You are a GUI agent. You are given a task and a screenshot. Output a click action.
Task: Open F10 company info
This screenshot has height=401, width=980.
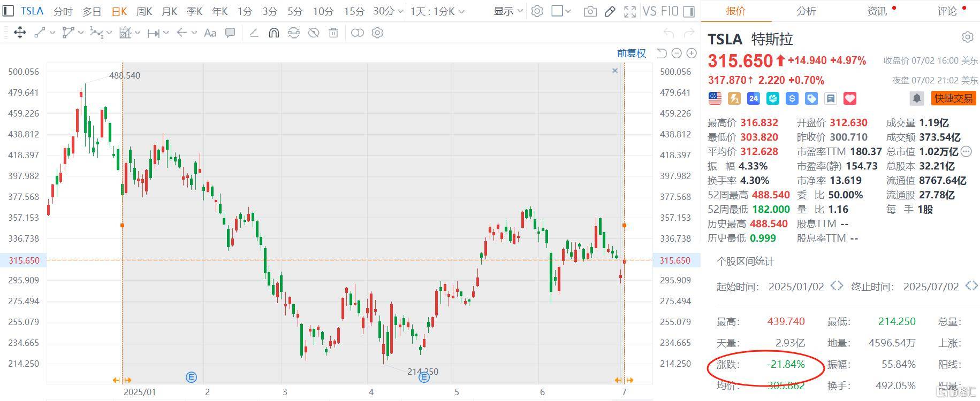[x=670, y=11]
